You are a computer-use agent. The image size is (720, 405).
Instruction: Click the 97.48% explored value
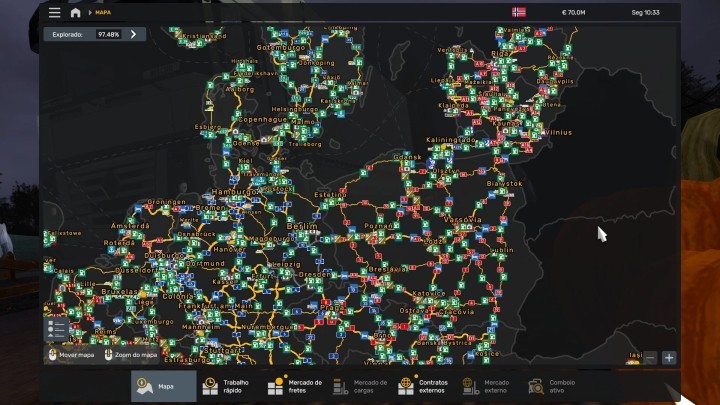point(108,34)
